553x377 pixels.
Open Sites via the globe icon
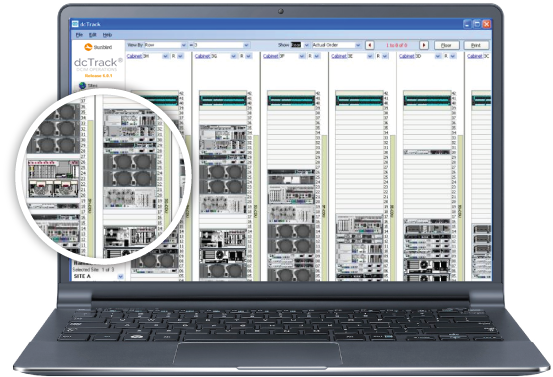tap(83, 86)
